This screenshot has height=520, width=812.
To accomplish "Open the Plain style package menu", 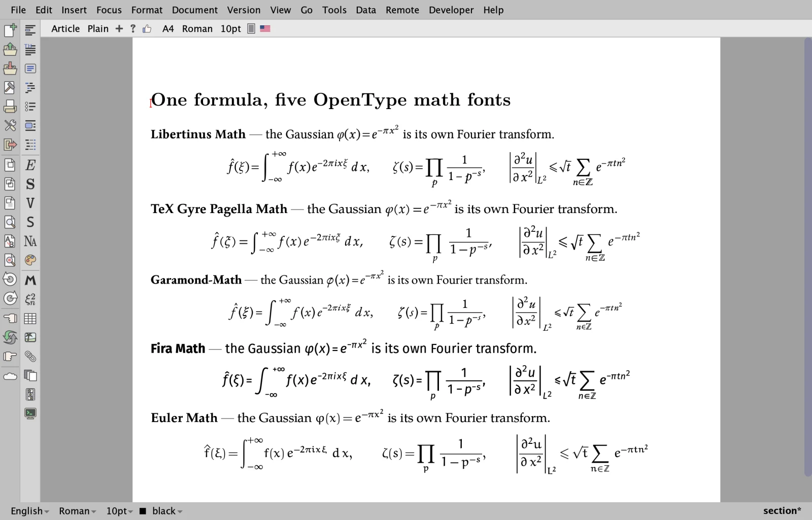I will 98,29.
